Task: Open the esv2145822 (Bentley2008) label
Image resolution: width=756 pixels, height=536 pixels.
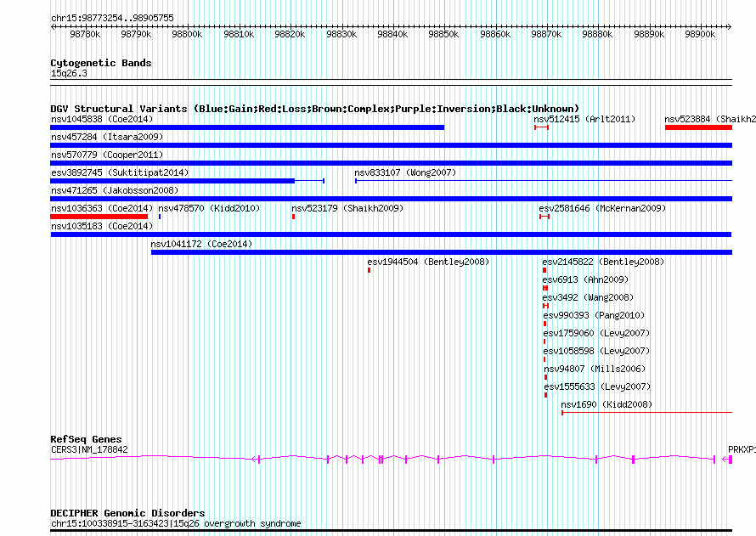Action: (603, 262)
